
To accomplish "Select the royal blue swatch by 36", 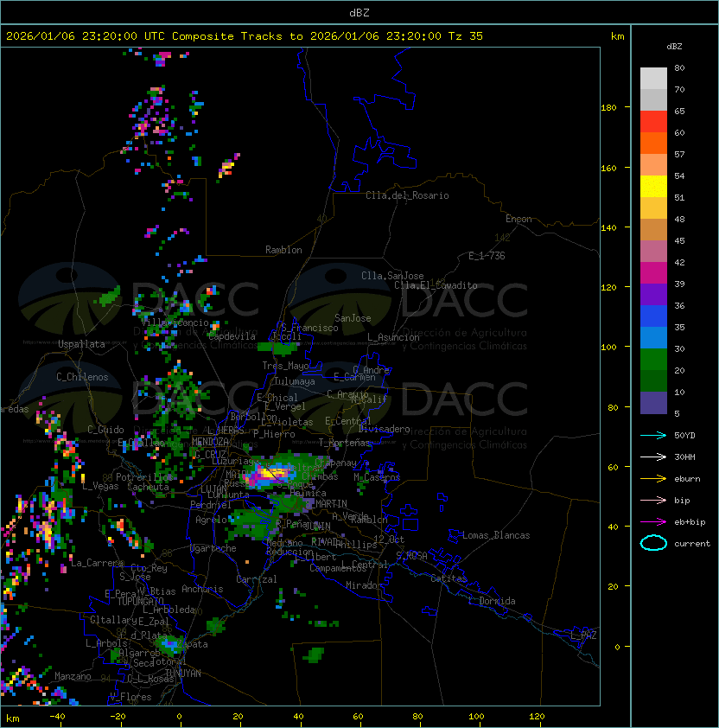I will [x=653, y=316].
